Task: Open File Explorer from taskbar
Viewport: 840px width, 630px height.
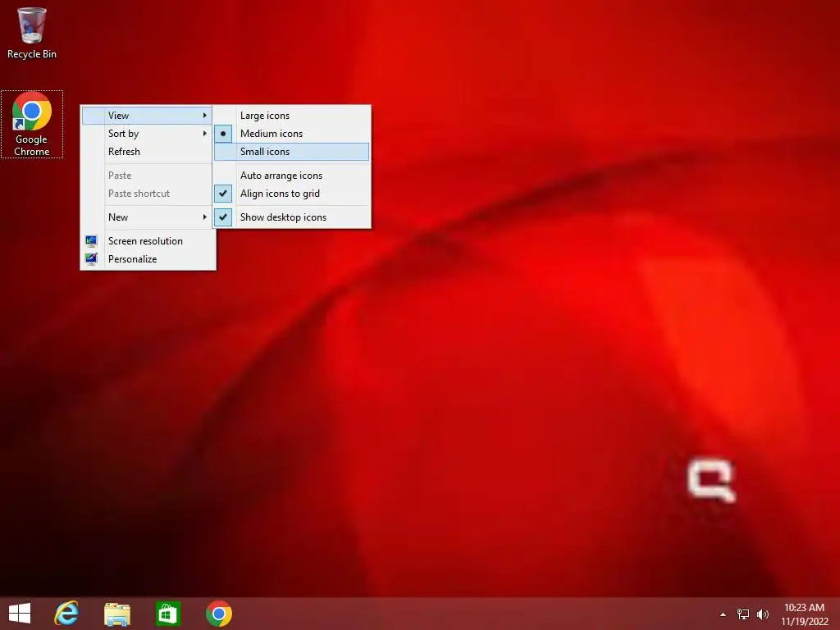Action: point(116,614)
